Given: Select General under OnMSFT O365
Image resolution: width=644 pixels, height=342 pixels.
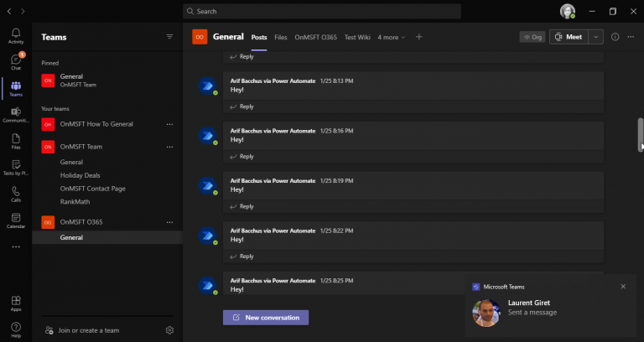Looking at the screenshot, I should tap(106, 237).
